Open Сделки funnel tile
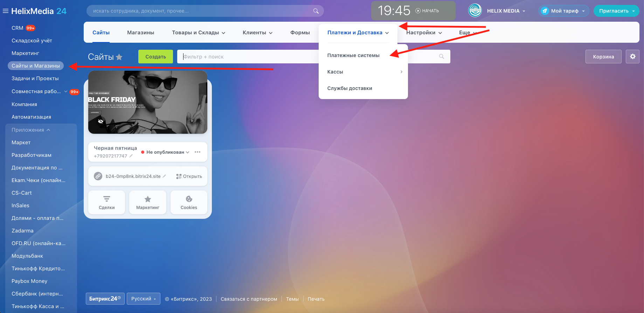Screen dimensions: 644x313 click(106, 202)
